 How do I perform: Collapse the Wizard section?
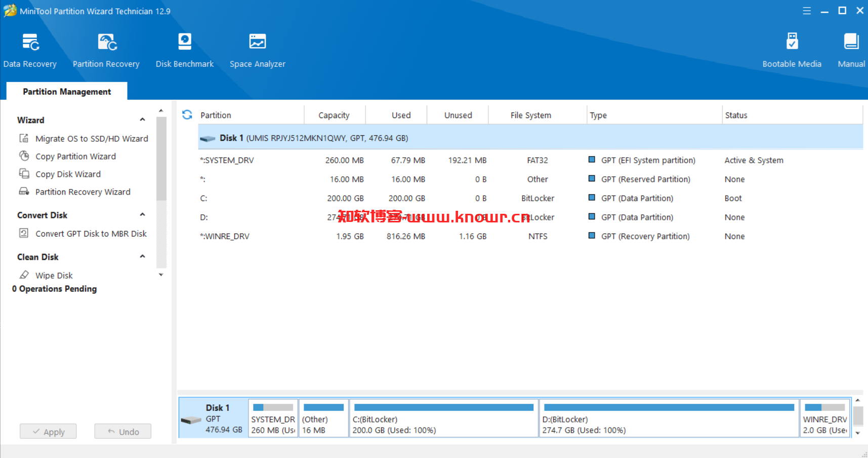(143, 120)
